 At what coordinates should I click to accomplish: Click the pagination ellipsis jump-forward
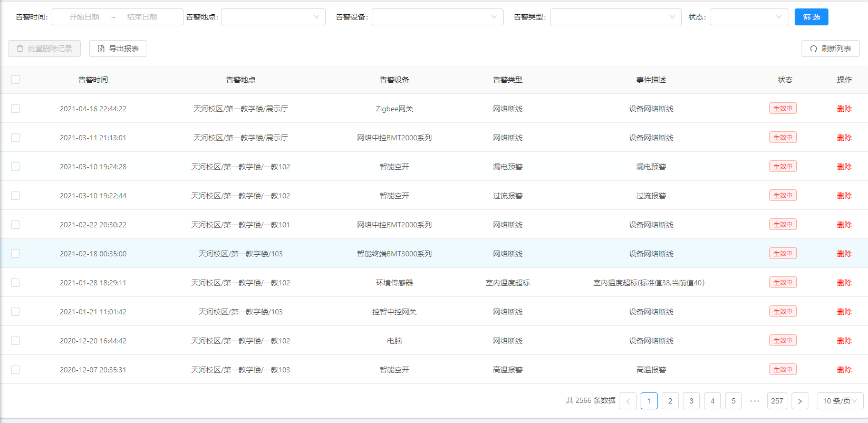coord(755,401)
